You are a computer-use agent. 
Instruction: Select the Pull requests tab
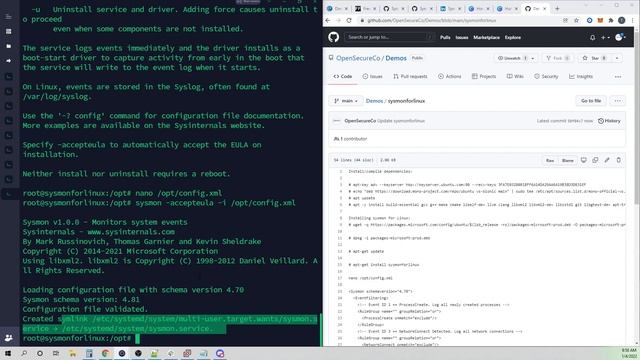click(x=410, y=76)
